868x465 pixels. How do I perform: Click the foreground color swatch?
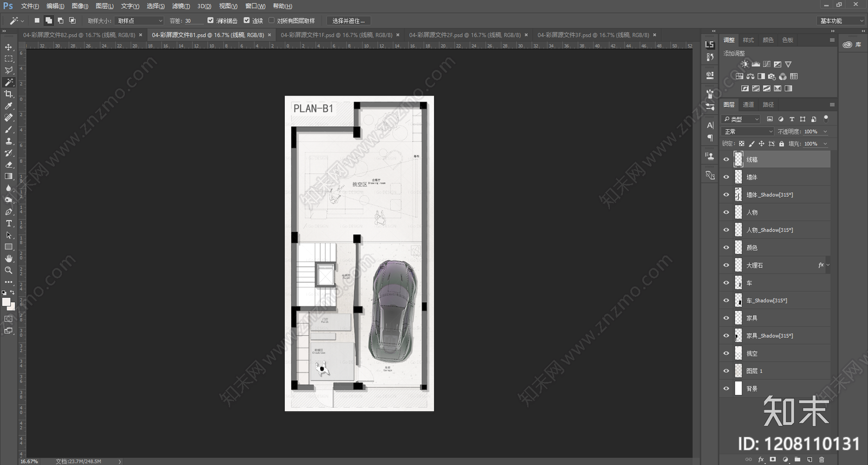coord(6,302)
